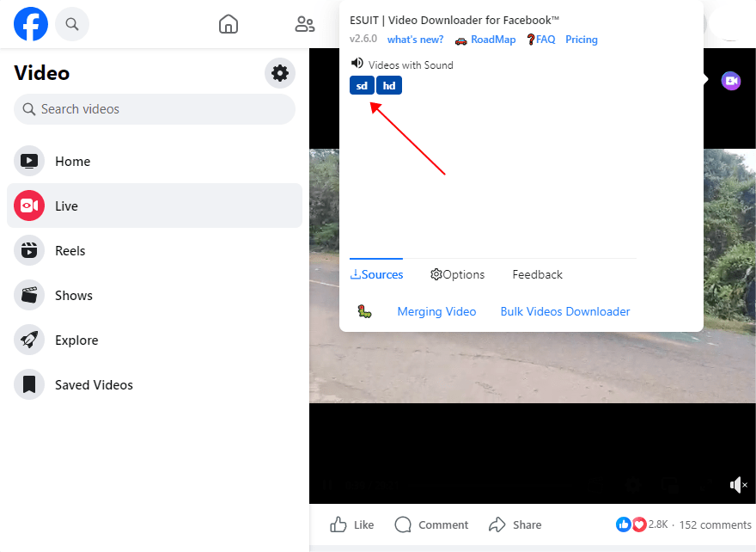
Task: Click the Saved Videos bookmark icon
Action: [x=29, y=384]
